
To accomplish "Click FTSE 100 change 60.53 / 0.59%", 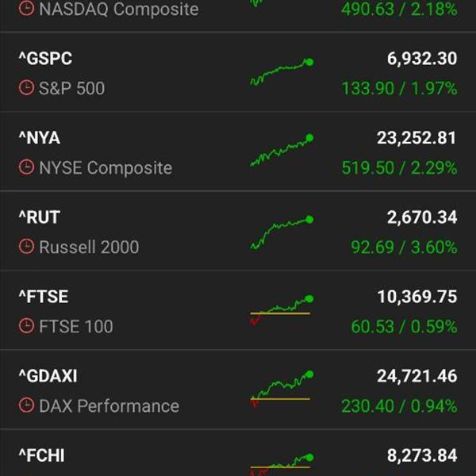I will coord(404,326).
